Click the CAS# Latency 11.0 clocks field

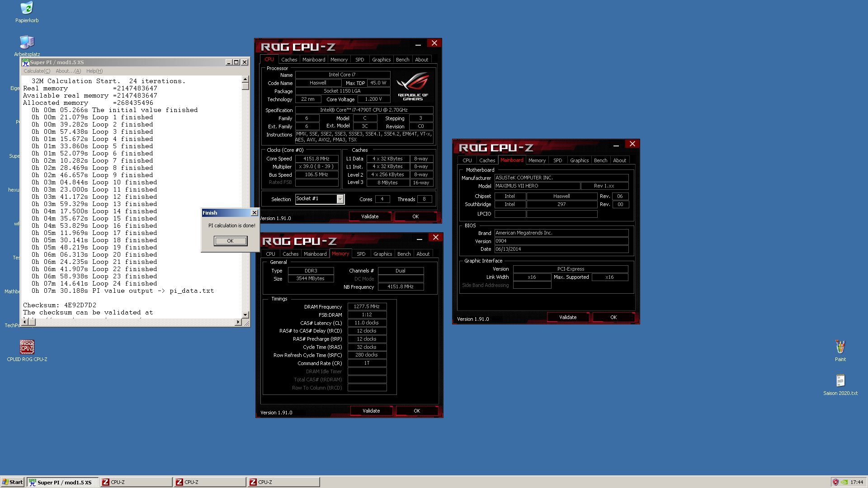point(367,323)
